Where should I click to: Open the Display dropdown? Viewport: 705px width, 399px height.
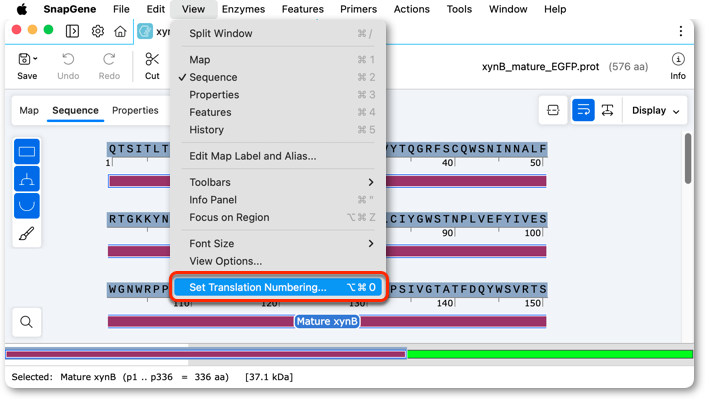tap(655, 111)
